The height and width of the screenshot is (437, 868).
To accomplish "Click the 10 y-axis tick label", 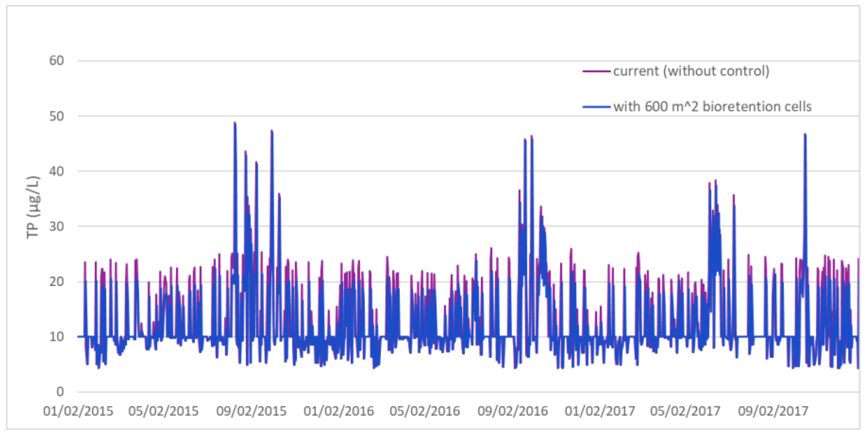I will click(56, 336).
